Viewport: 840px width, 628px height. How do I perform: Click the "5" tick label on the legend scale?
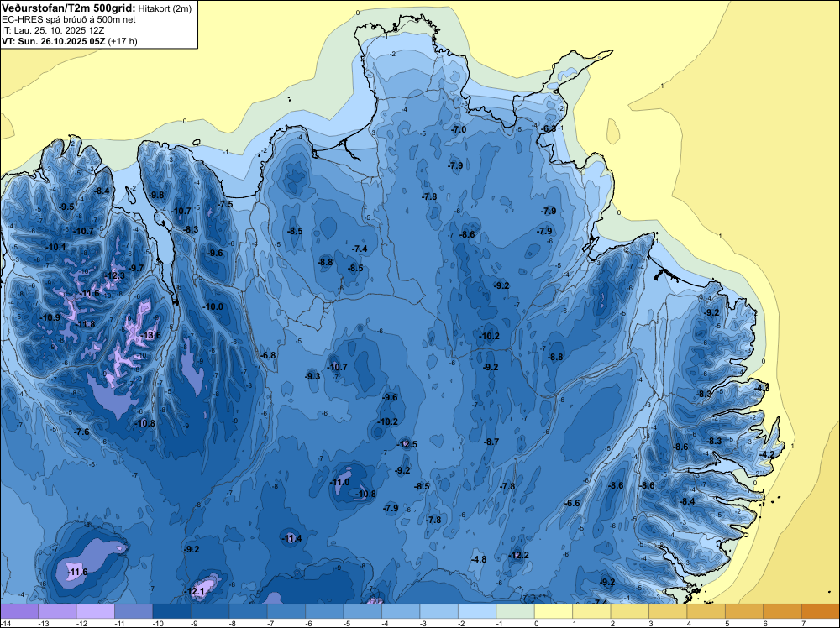point(727,624)
